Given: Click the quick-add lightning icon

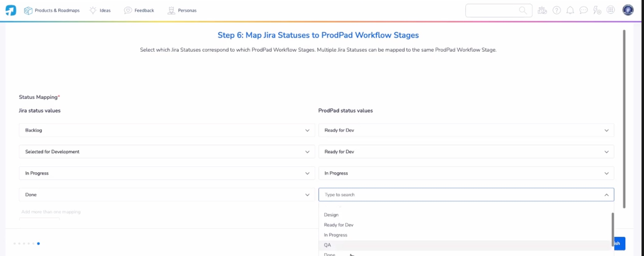Looking at the screenshot, I should point(598,10).
